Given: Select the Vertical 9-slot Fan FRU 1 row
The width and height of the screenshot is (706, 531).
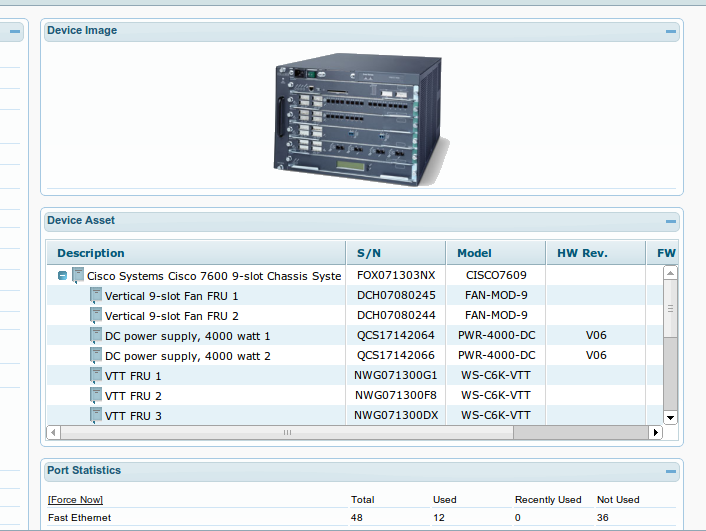Looking at the screenshot, I should click(355, 295).
